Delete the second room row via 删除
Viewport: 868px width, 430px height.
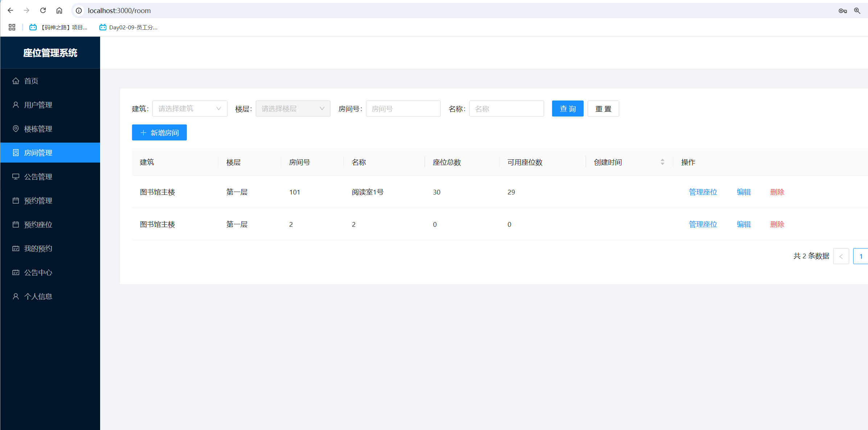coord(777,224)
